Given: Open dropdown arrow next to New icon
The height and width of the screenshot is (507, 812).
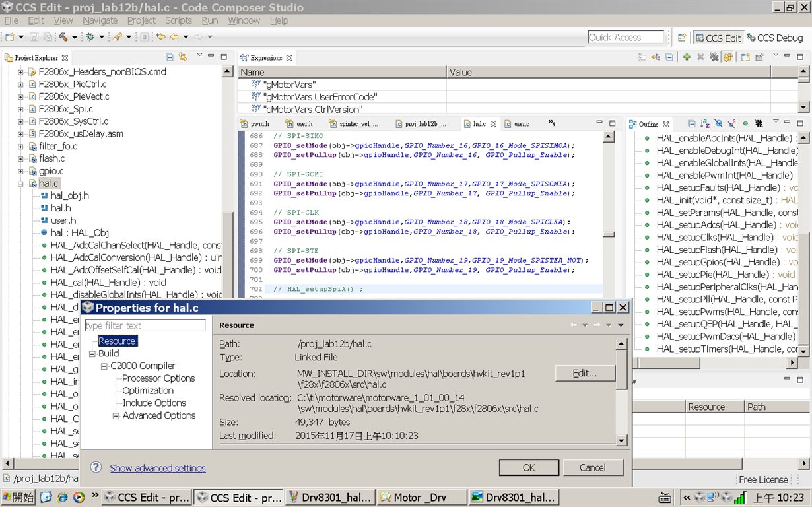Looking at the screenshot, I should [21, 38].
